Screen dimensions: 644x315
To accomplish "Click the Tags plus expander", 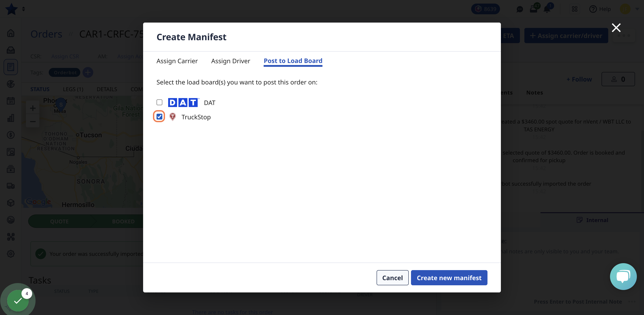I will (88, 72).
